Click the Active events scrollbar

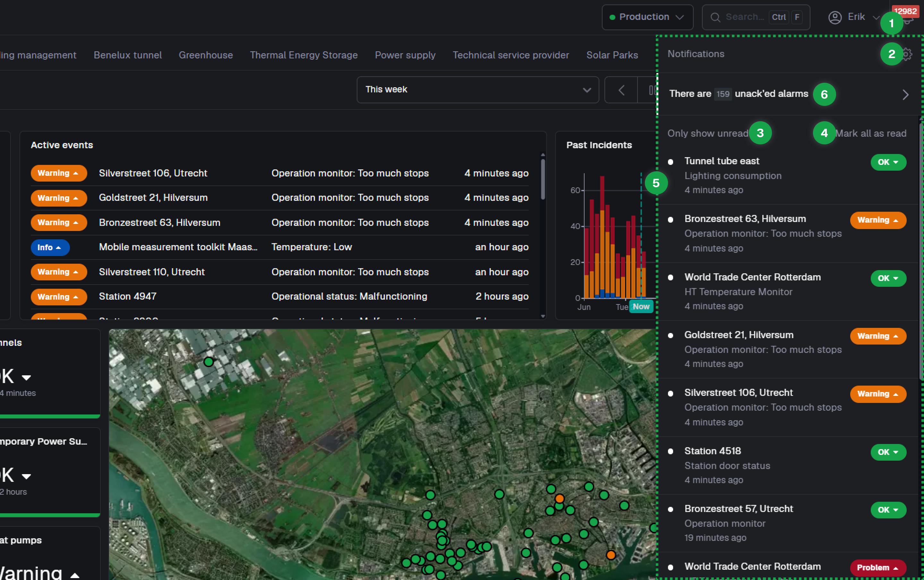[542, 180]
